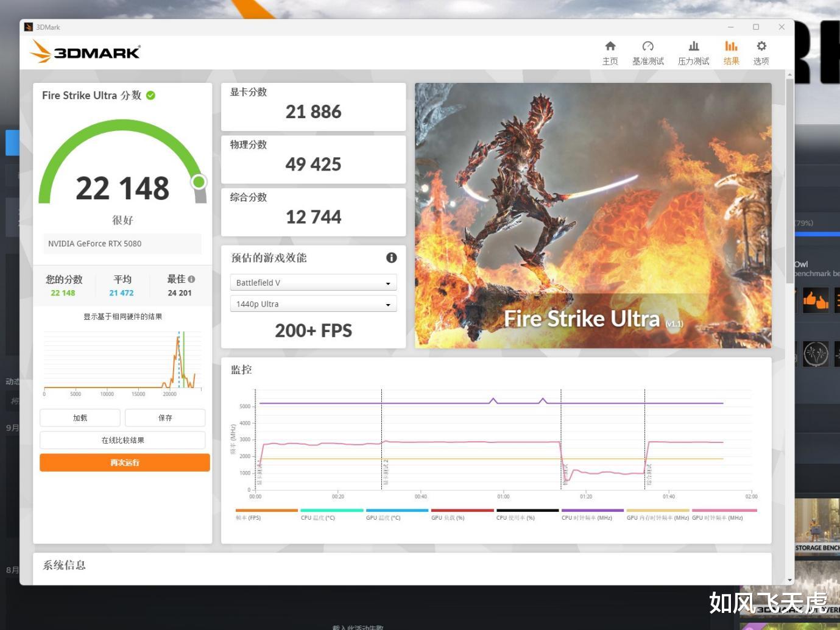
Task: Open the 基准测试 benchmark gauge icon
Action: [648, 46]
